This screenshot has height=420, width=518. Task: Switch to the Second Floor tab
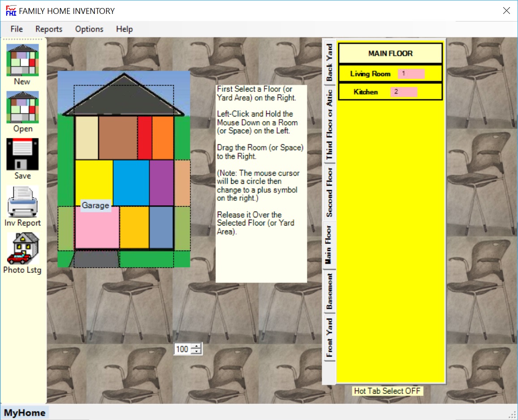point(329,192)
